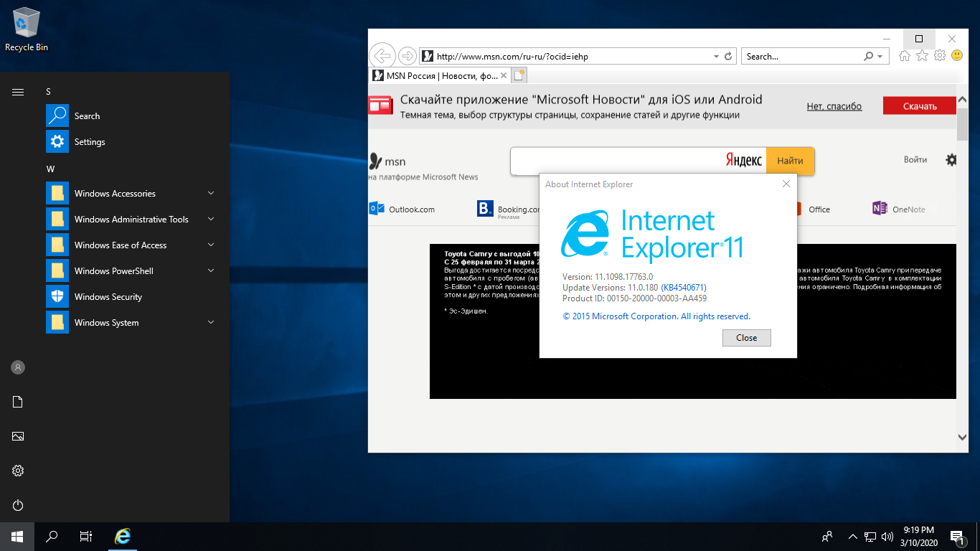
Task: Show hidden system tray icons
Action: pos(853,536)
